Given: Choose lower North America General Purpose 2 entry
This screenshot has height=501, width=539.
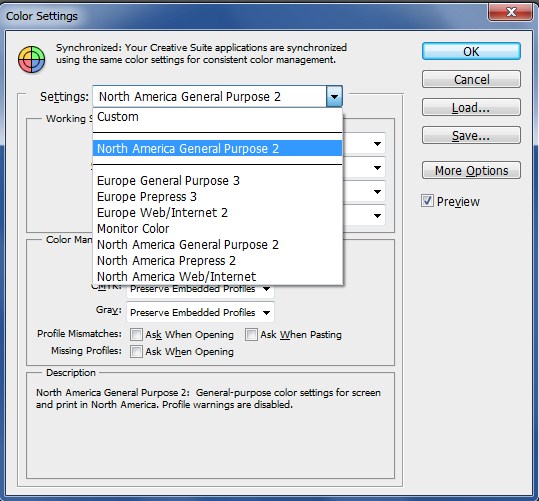Looking at the screenshot, I should [218, 244].
